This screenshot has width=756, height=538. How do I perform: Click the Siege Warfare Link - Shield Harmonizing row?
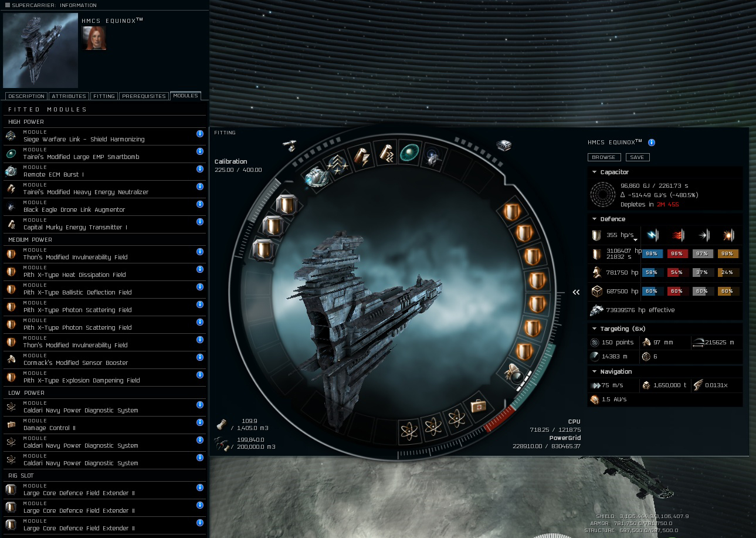104,136
